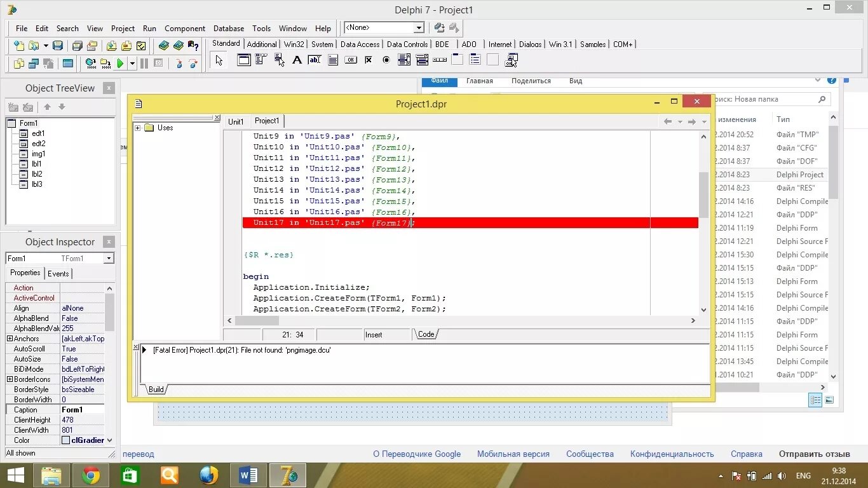Click the 'Справка' link
Screen dimensions: 868x488
(x=747, y=454)
